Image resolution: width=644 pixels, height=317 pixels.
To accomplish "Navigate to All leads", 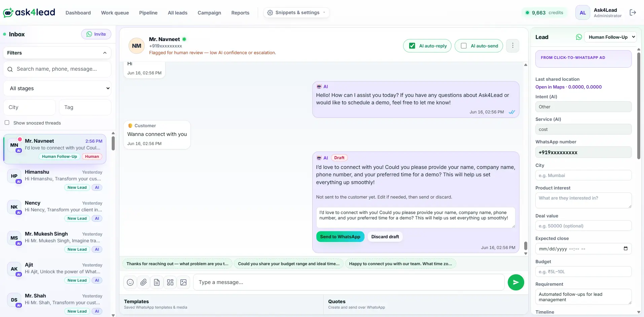I will (178, 13).
